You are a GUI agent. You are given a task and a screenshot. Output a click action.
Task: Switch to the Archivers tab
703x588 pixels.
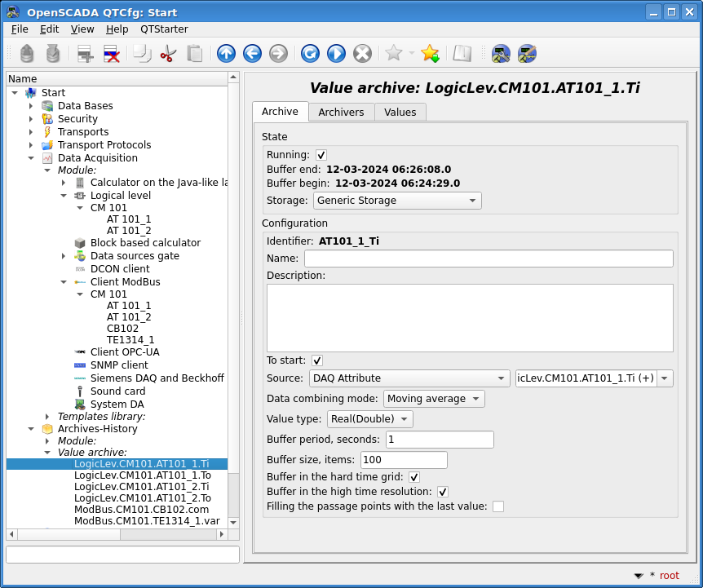point(341,112)
